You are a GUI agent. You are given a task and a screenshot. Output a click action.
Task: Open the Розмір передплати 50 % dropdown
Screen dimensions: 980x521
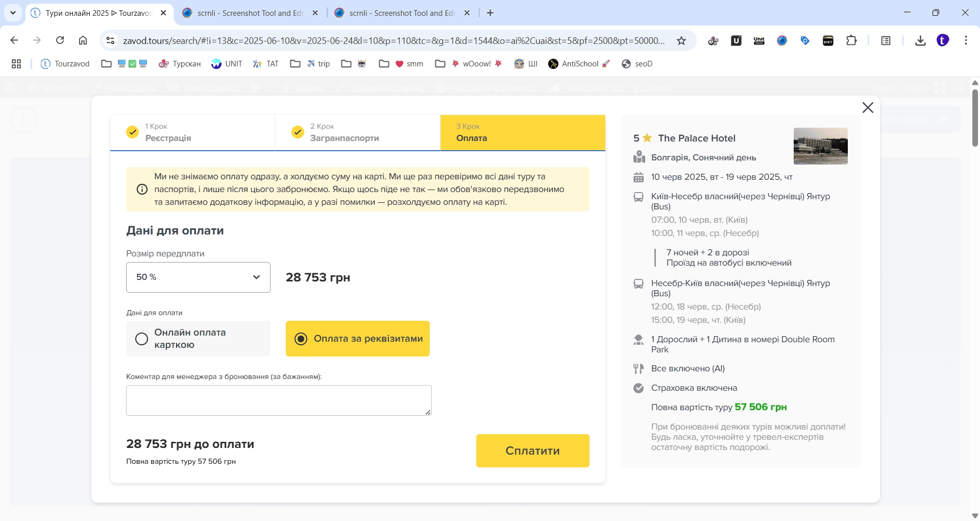[x=198, y=277]
